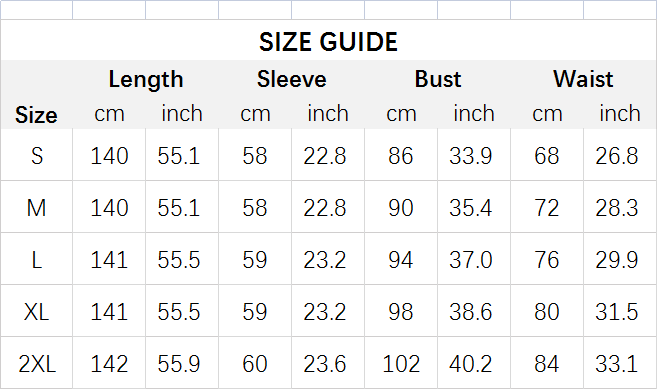Click the SIZE GUIDE title cell
Screen dimensions: 657x390
coord(328,40)
